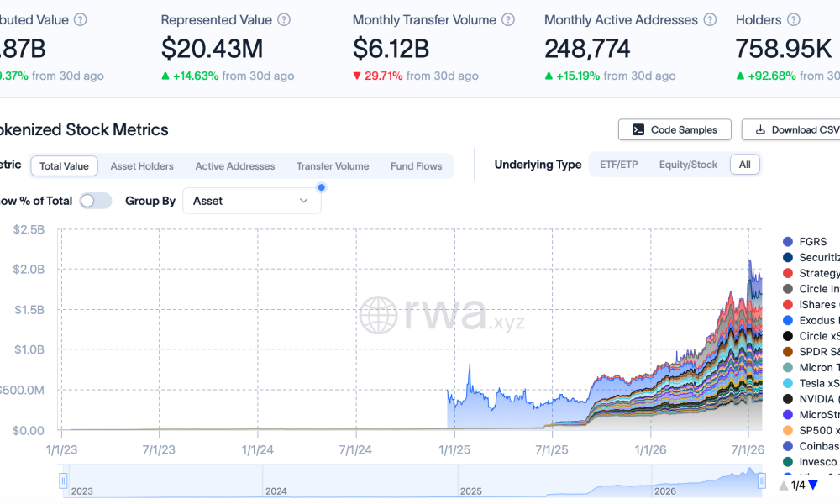Toggle Tesla xS legend marker
The height and width of the screenshot is (504, 840).
coord(788,384)
